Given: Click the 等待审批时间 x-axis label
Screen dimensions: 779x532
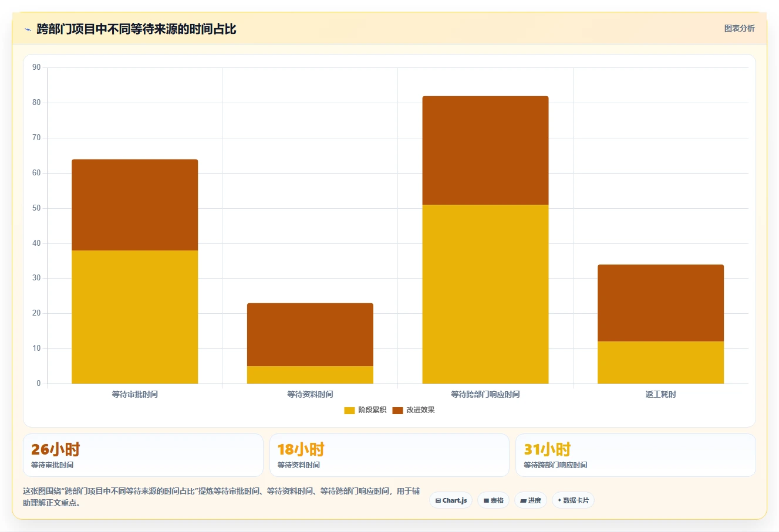Looking at the screenshot, I should point(134,394).
